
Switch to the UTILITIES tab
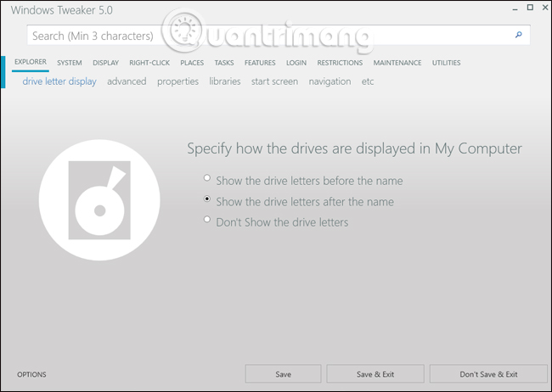click(446, 63)
